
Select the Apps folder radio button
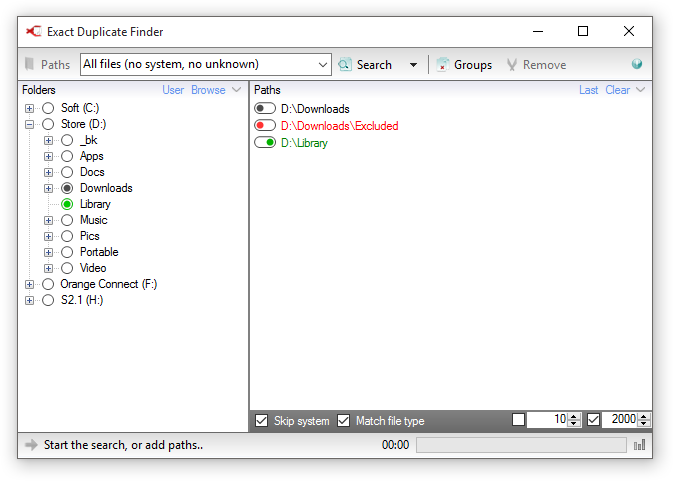(x=67, y=156)
